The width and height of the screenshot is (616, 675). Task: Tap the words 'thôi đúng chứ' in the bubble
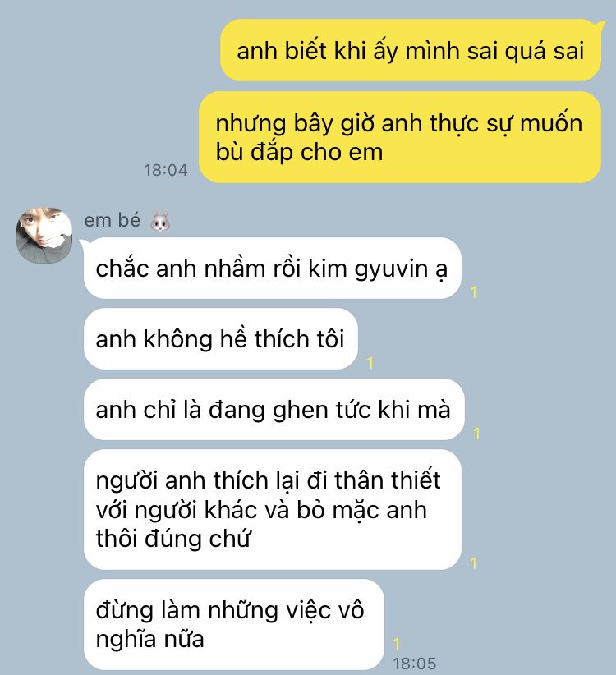point(173,539)
